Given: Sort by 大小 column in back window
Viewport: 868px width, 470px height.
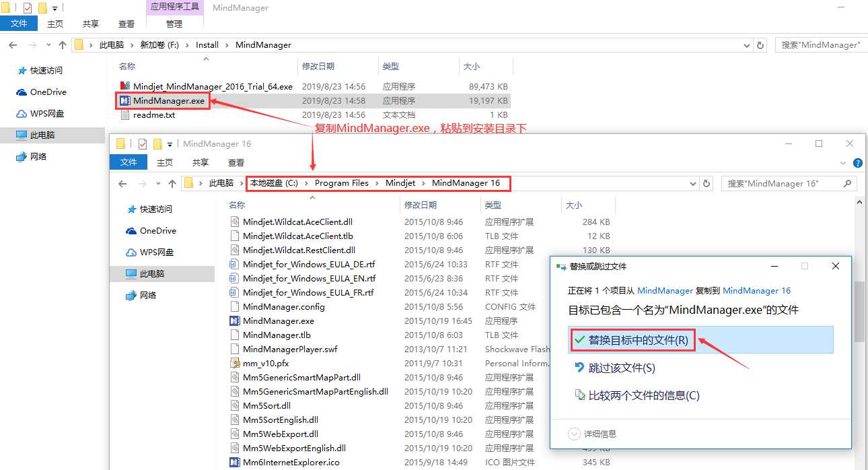Looking at the screenshot, I should coord(471,67).
